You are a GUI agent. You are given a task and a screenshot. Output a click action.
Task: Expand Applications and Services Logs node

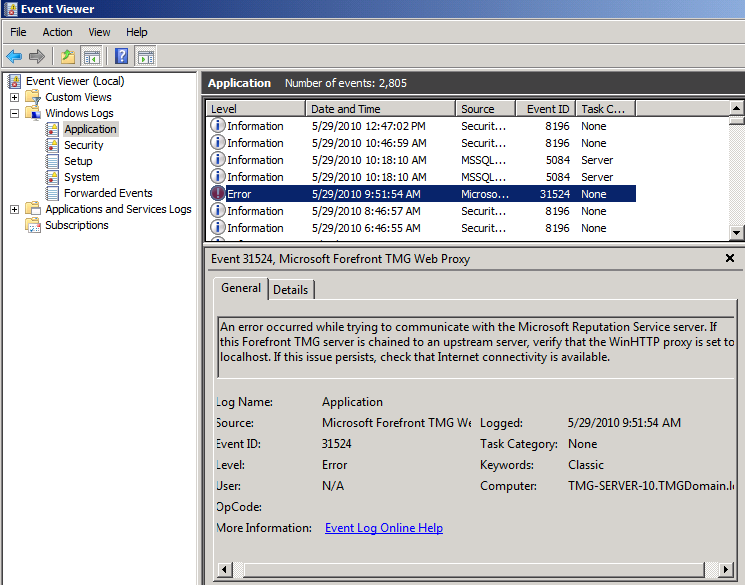(x=15, y=209)
